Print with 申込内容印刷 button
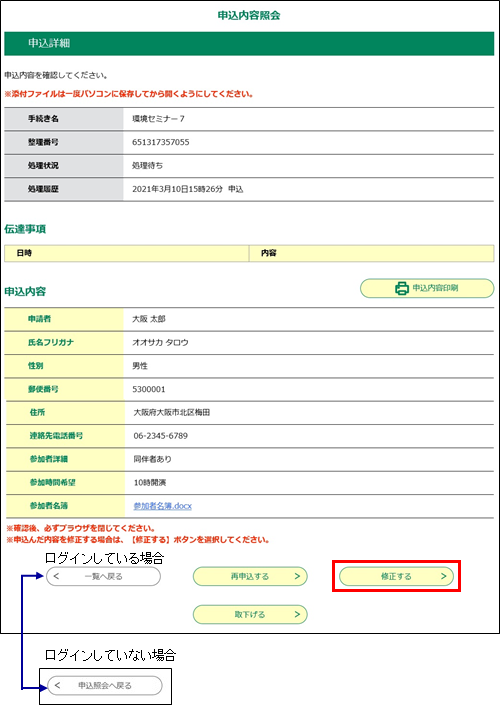The image size is (500, 705). pos(427,288)
